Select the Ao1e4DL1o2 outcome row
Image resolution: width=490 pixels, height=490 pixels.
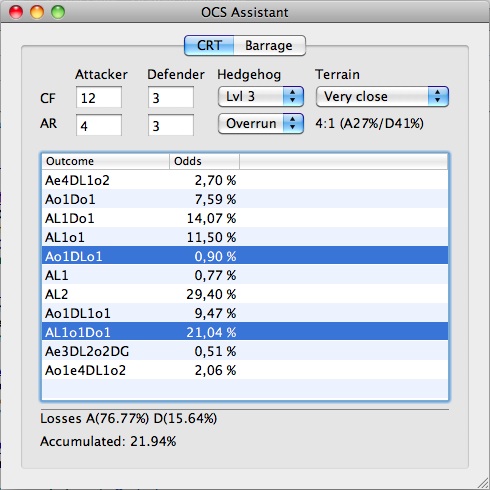[x=245, y=370]
